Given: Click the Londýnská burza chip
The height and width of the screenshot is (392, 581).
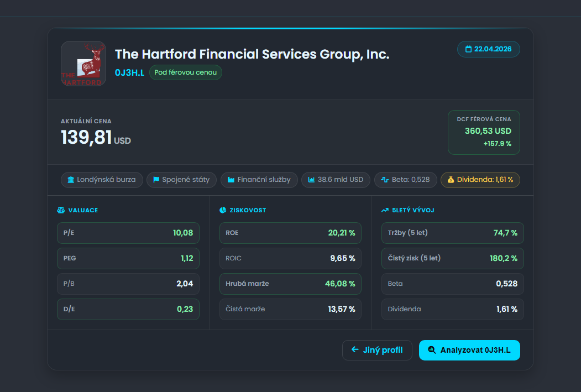Looking at the screenshot, I should pyautogui.click(x=102, y=180).
